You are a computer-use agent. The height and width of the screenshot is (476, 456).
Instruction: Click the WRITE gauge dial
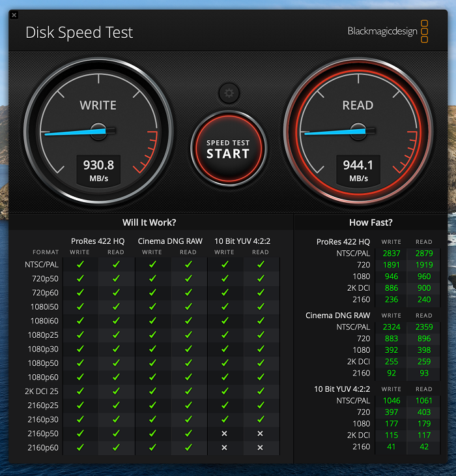[x=98, y=131]
